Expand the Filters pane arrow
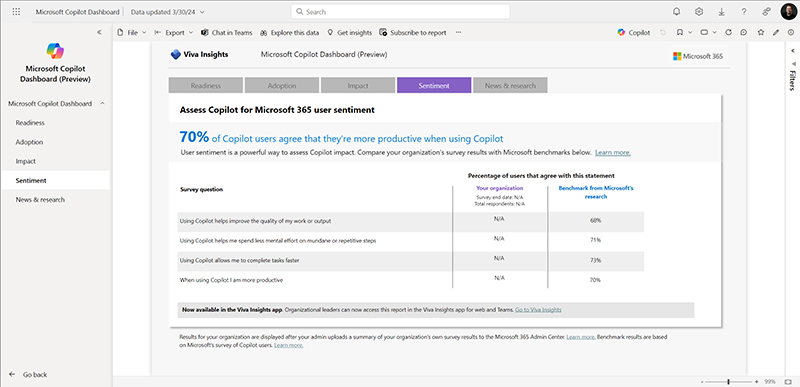 coord(793,51)
